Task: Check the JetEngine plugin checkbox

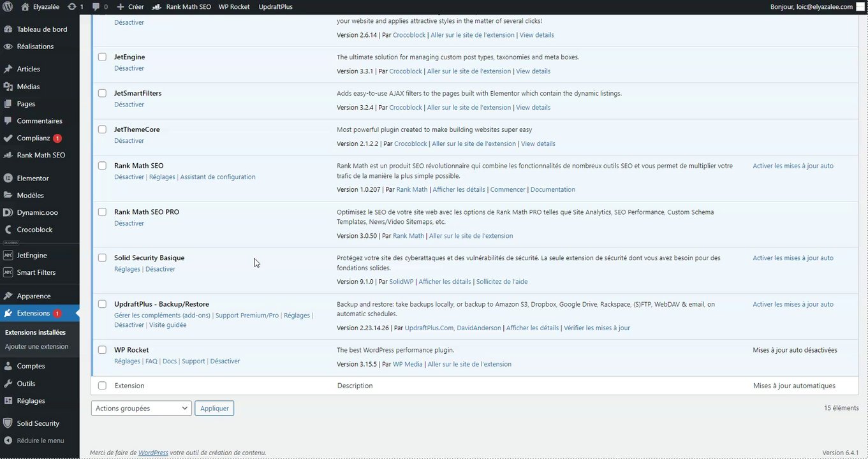Action: 102,57
